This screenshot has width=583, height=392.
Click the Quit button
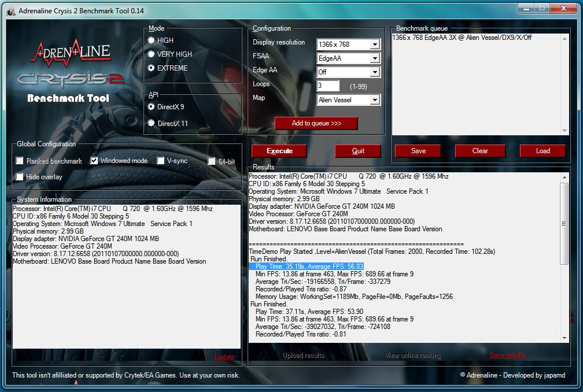(x=357, y=151)
